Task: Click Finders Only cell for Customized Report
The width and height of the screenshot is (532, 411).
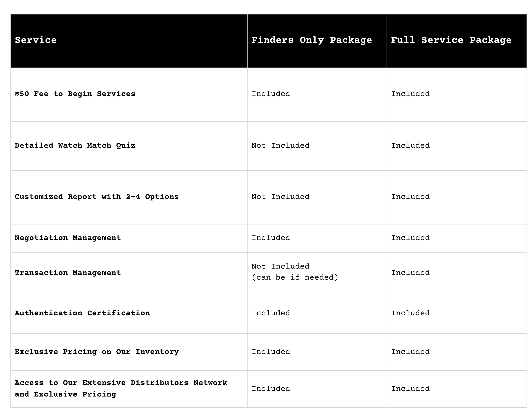Action: [x=280, y=197]
